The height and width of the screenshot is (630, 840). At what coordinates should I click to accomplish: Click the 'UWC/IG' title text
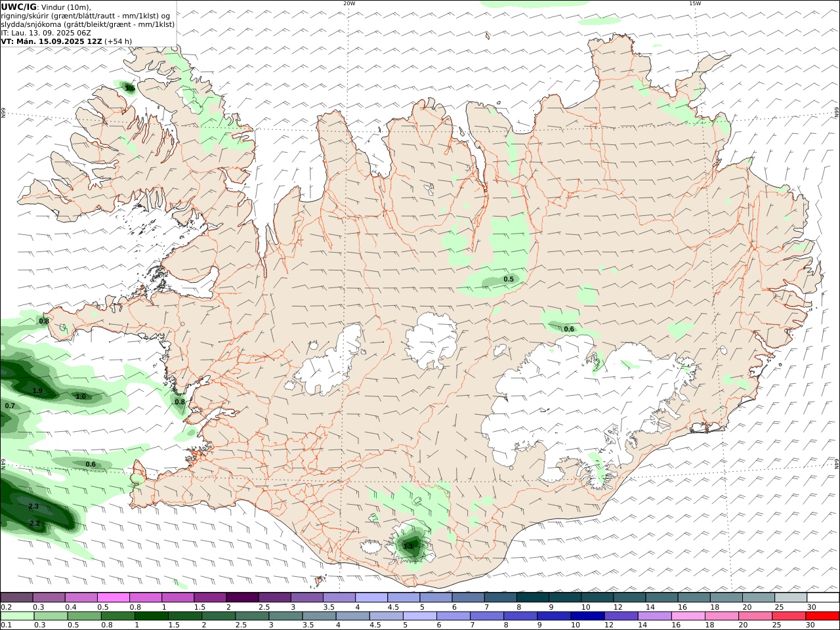18,7
